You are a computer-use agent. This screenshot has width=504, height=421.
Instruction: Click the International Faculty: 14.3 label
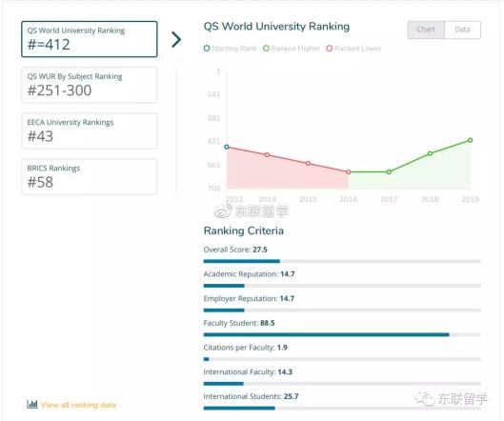(x=248, y=371)
